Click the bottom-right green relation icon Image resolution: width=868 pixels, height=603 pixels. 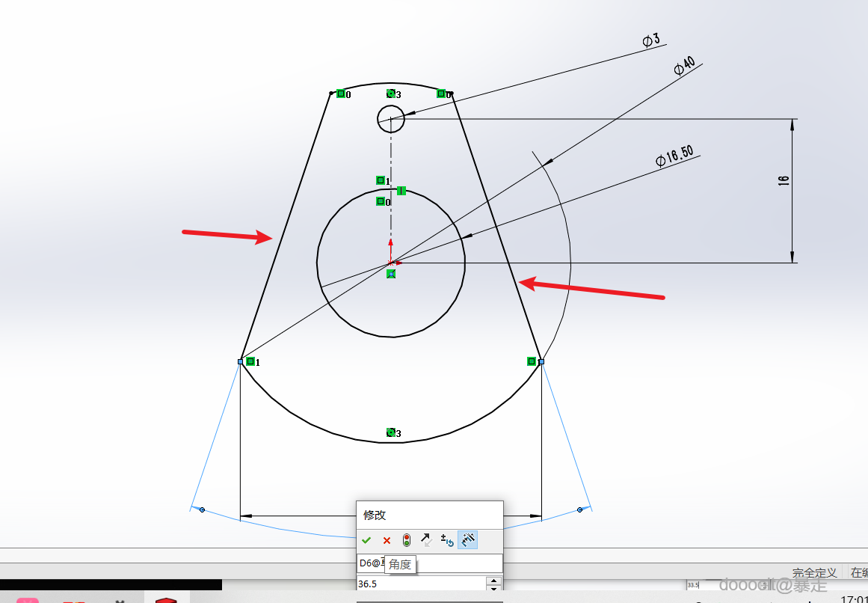pos(532,361)
